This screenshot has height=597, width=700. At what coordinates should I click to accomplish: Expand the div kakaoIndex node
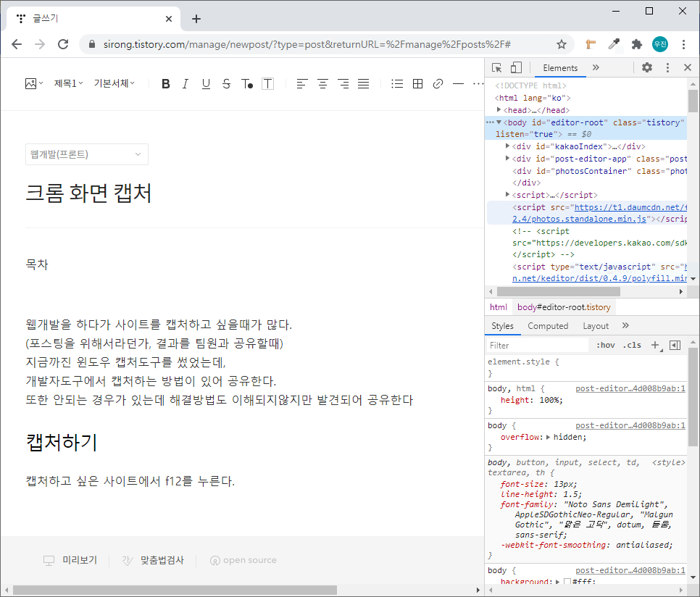pos(507,146)
